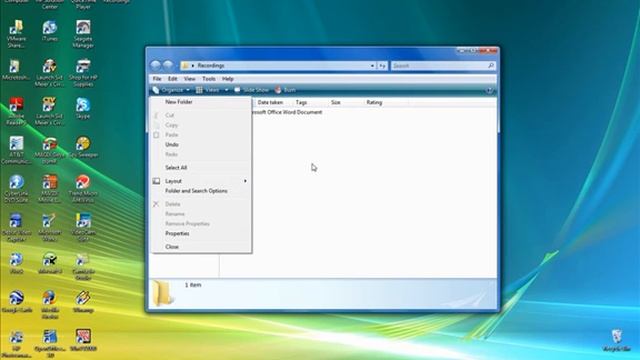The image size is (640, 360).
Task: Open the Organize toolbar dropdown
Action: (171, 90)
